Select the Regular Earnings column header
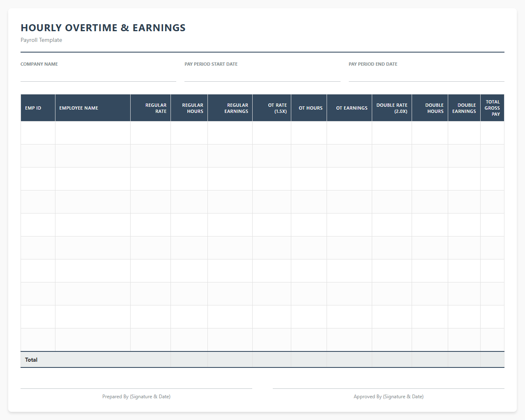525x420 pixels. 230,108
